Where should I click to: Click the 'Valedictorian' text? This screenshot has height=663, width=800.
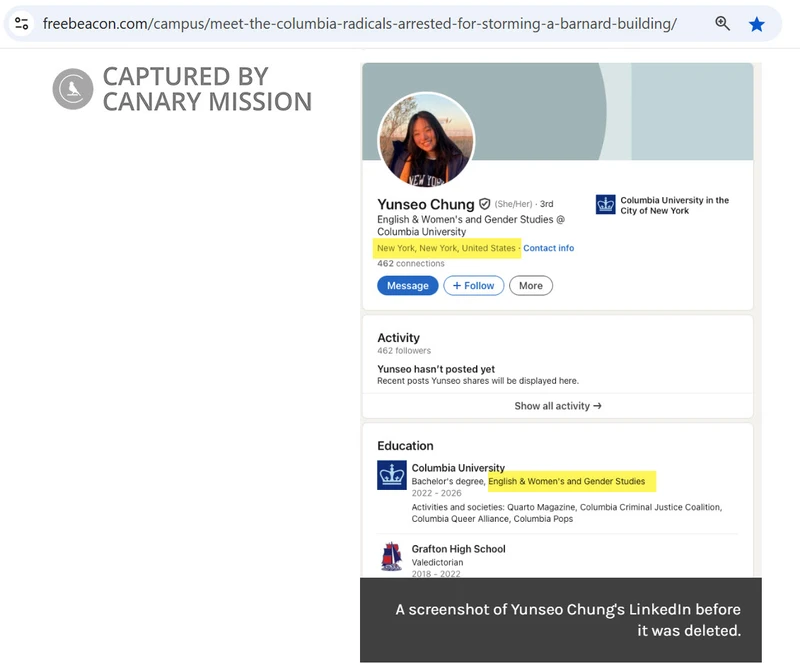[437, 562]
